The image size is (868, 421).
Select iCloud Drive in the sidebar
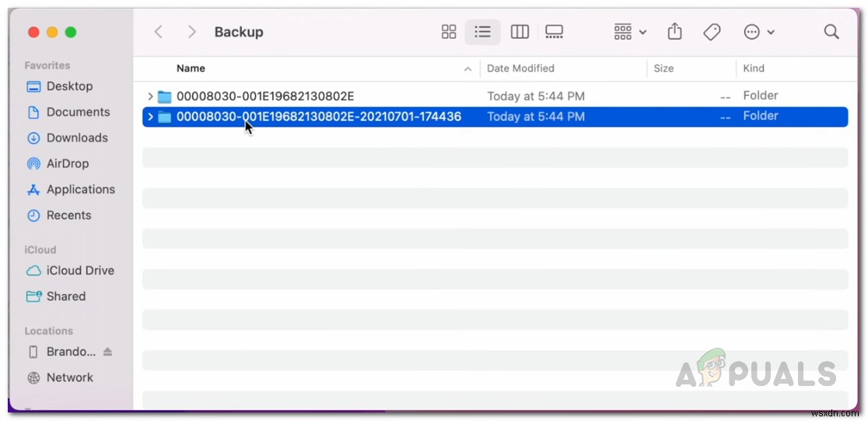coord(79,271)
